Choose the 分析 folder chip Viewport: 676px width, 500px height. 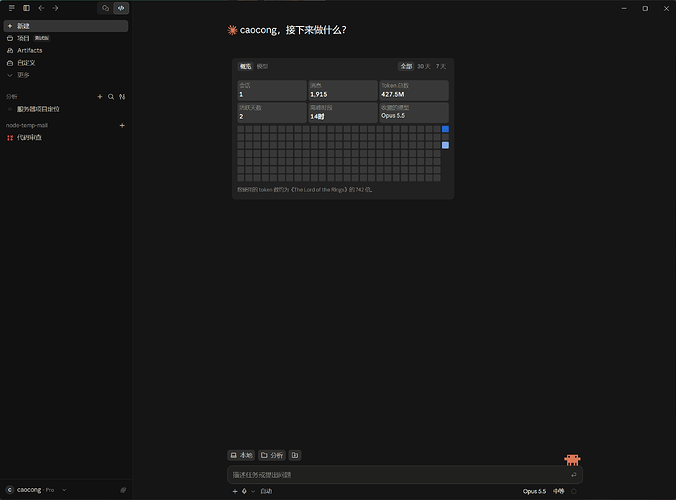(x=272, y=455)
